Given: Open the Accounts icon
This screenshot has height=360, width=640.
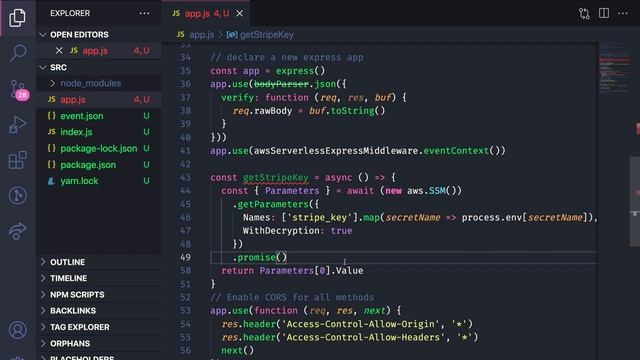Looking at the screenshot, I should pos(18,330).
